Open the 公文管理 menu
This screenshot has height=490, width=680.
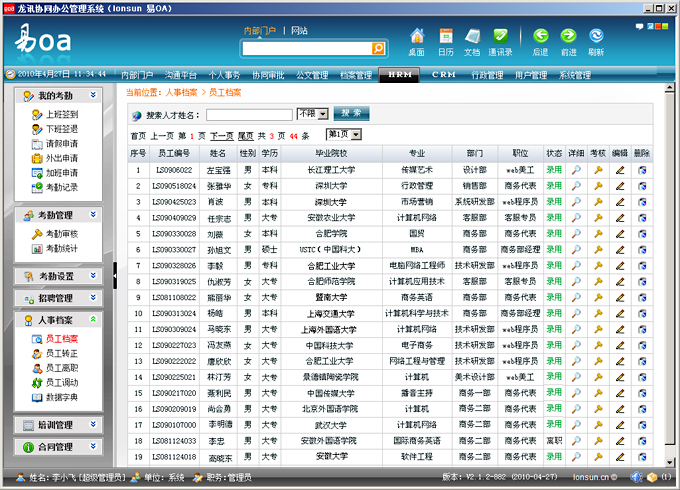(312, 75)
